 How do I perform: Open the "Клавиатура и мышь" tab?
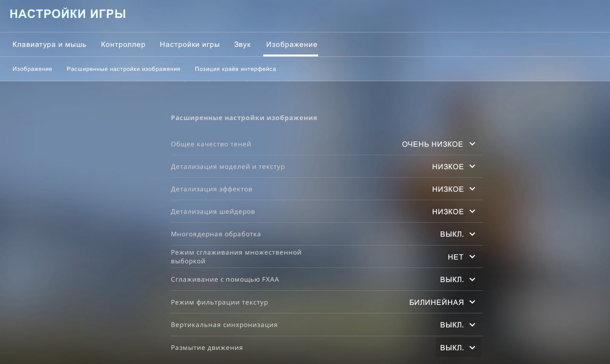49,45
